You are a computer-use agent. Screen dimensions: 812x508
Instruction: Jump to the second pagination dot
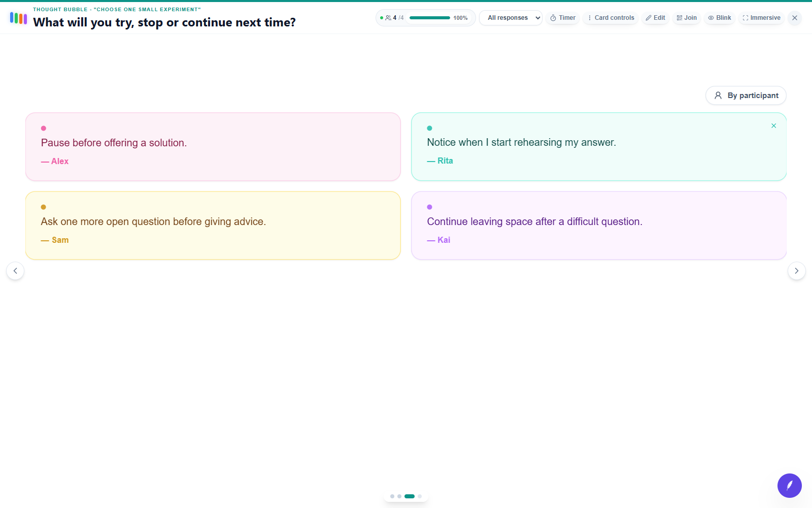pos(399,496)
